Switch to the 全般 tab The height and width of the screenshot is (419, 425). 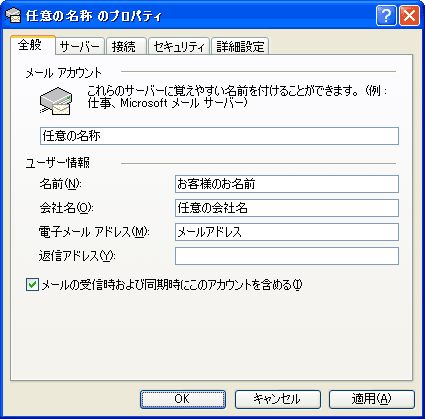pos(32,45)
